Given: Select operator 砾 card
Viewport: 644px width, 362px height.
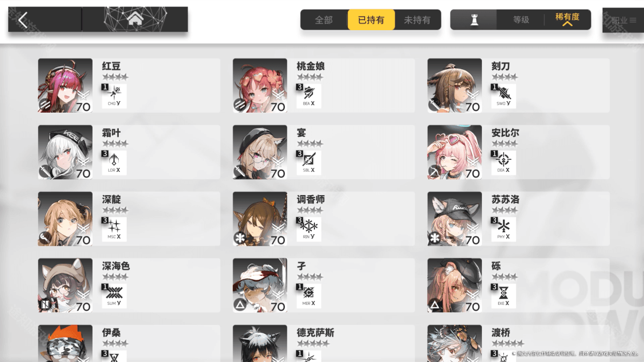Looking at the screenshot, I should [x=518, y=285].
